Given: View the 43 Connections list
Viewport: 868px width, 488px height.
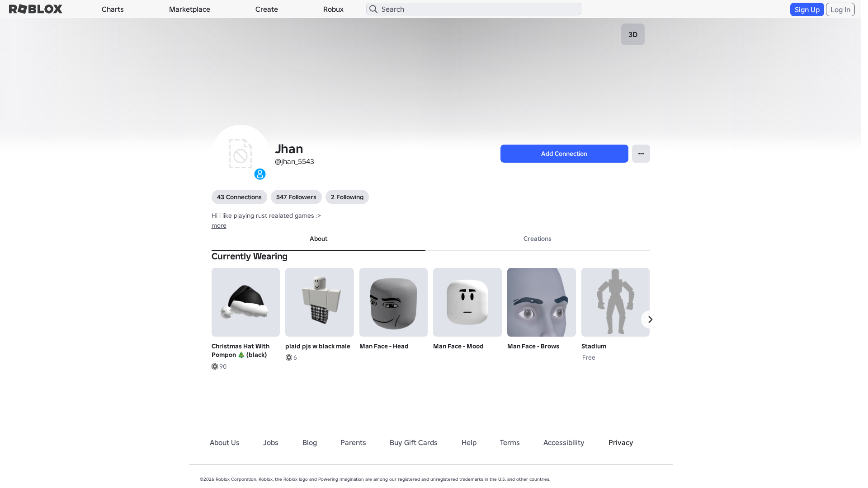Looking at the screenshot, I should (x=239, y=197).
